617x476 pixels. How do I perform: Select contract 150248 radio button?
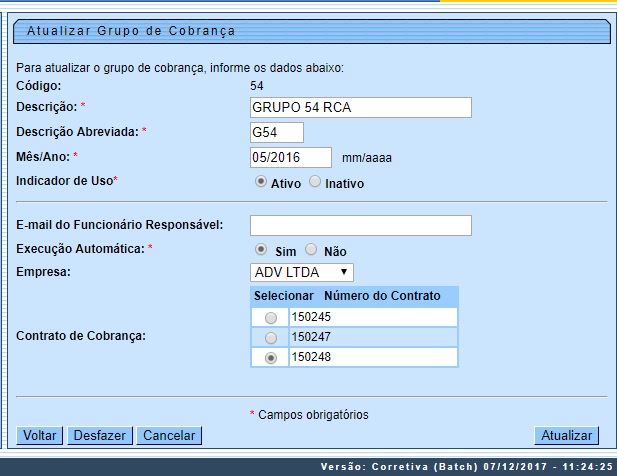pyautogui.click(x=271, y=358)
